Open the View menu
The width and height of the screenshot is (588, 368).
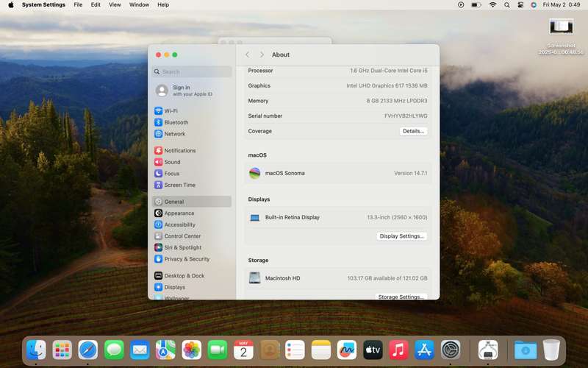115,5
